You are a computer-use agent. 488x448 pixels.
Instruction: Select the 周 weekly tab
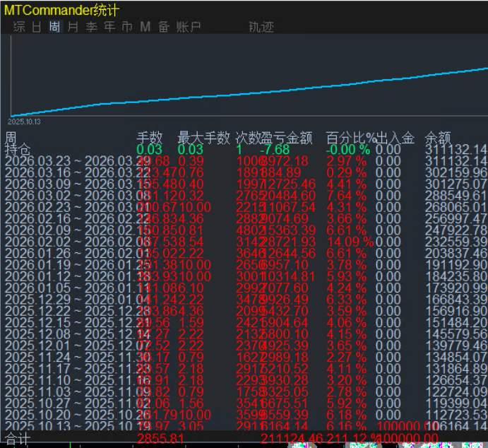(55, 27)
